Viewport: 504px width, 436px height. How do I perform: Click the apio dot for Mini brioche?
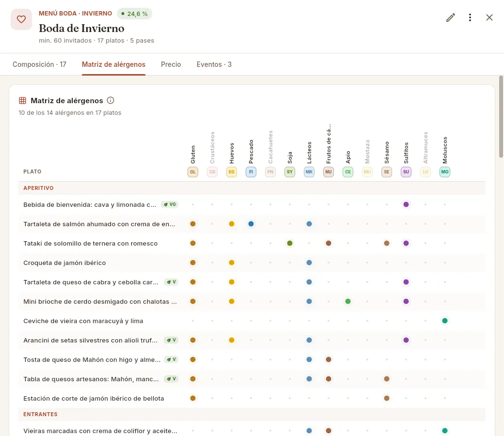[x=348, y=301]
